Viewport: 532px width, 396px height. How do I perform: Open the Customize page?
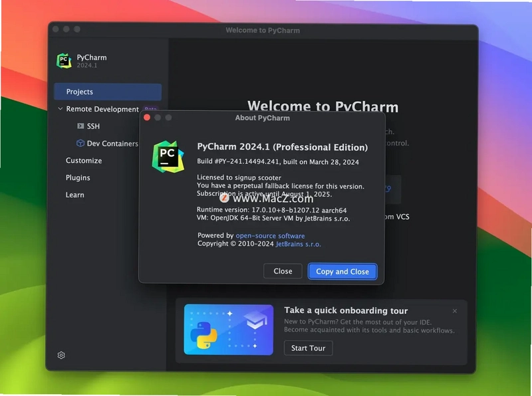tap(84, 161)
